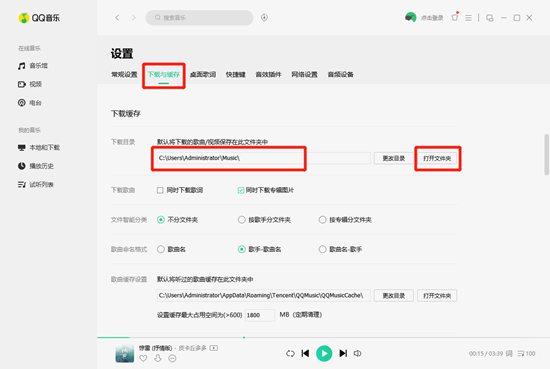Select 歌曲名 naming format
This screenshot has width=550, height=369.
[x=161, y=249]
